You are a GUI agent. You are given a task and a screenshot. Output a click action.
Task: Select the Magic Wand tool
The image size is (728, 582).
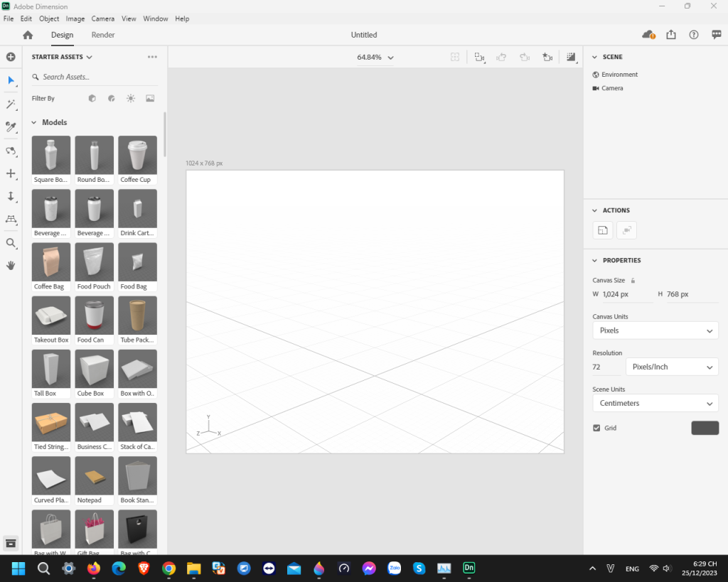[11, 104]
